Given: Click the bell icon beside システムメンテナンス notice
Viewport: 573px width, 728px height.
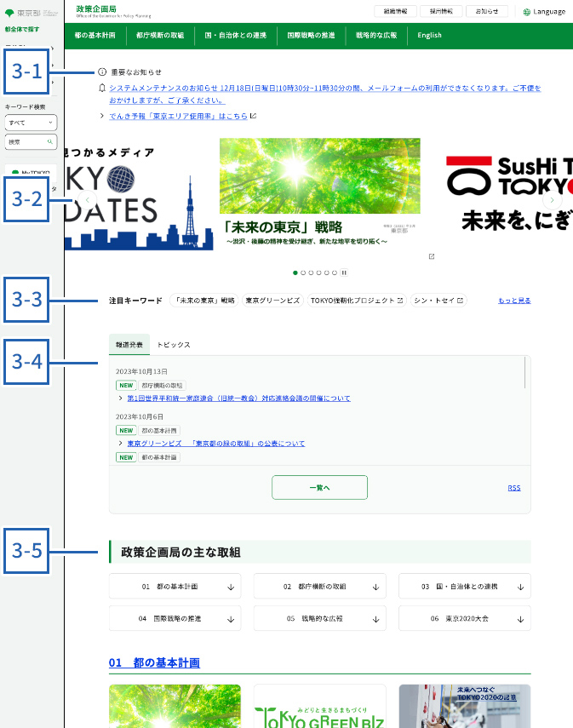Looking at the screenshot, I should coord(102,88).
